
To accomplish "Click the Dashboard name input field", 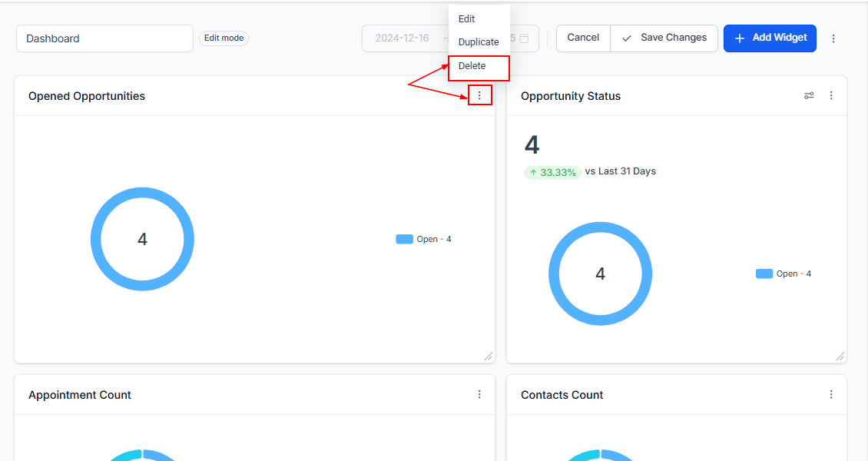I will click(104, 38).
